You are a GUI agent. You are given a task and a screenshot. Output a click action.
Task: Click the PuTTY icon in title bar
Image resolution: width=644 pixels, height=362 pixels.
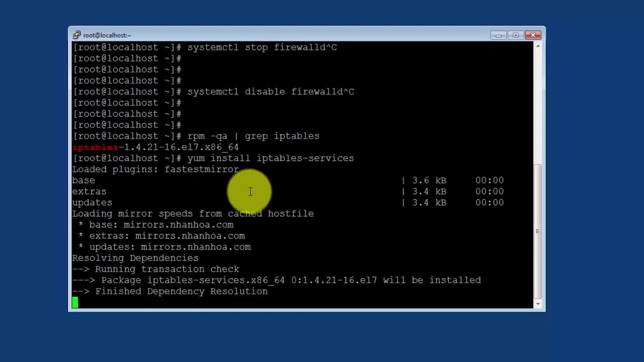tap(76, 35)
